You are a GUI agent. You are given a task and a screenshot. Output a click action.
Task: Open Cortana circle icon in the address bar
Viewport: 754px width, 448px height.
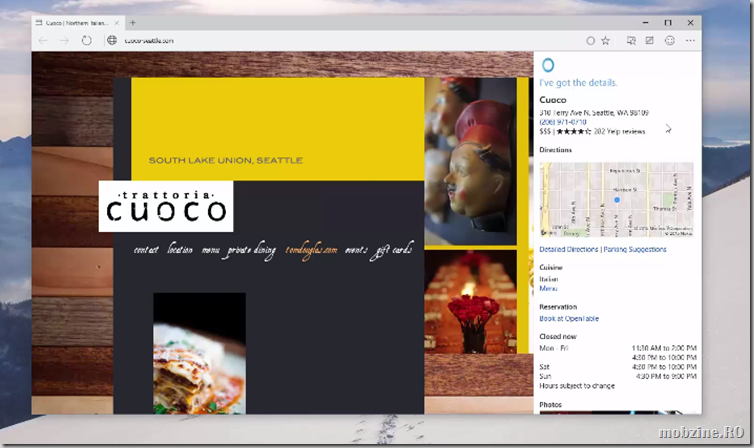click(591, 41)
